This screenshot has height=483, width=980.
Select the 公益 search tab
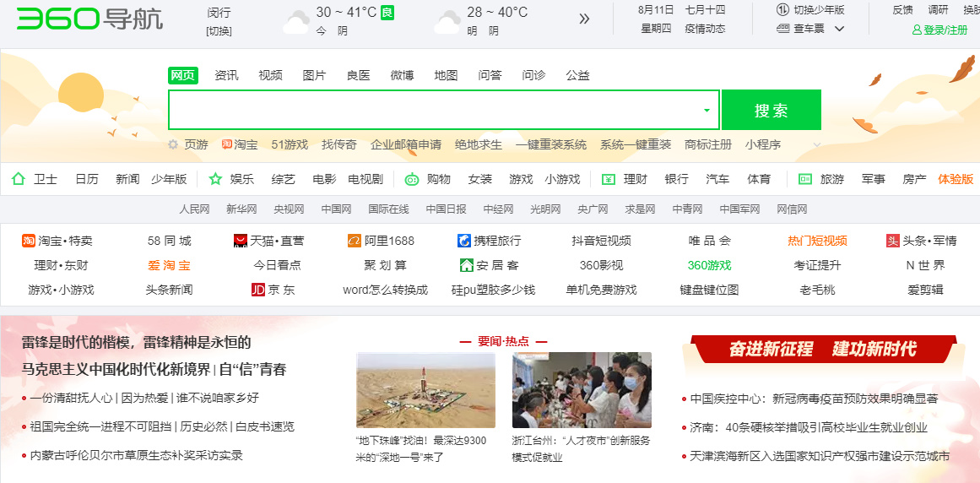[x=578, y=75]
